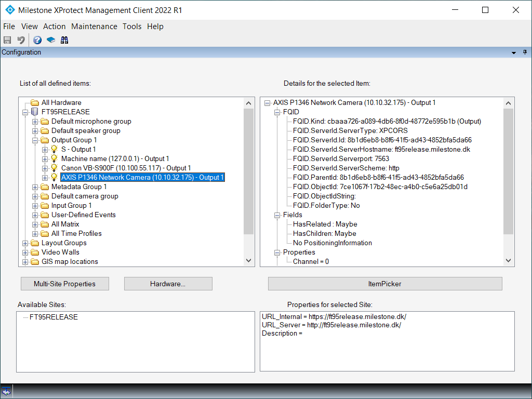Click the lightbulb icon for AXIS P1346 output

coord(54,177)
